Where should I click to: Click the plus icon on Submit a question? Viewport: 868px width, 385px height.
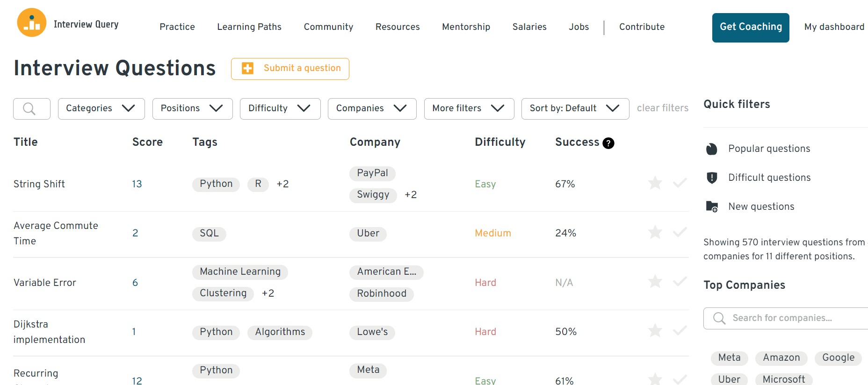pos(247,68)
